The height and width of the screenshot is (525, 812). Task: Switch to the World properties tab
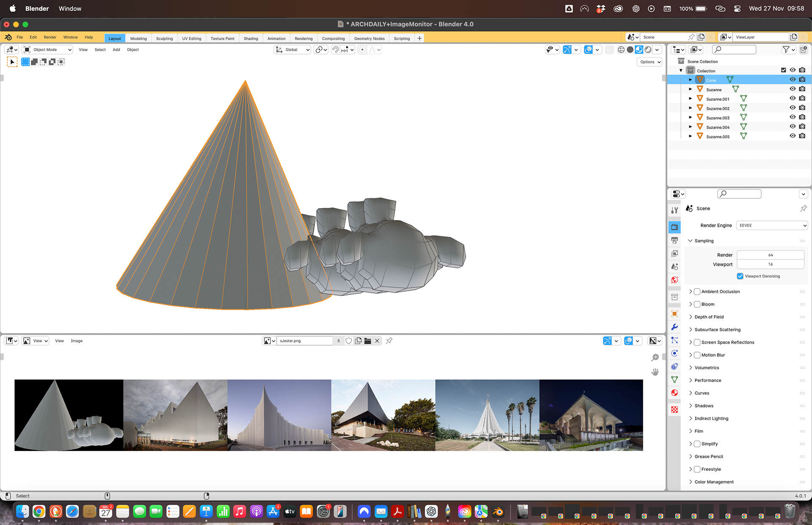(x=675, y=280)
